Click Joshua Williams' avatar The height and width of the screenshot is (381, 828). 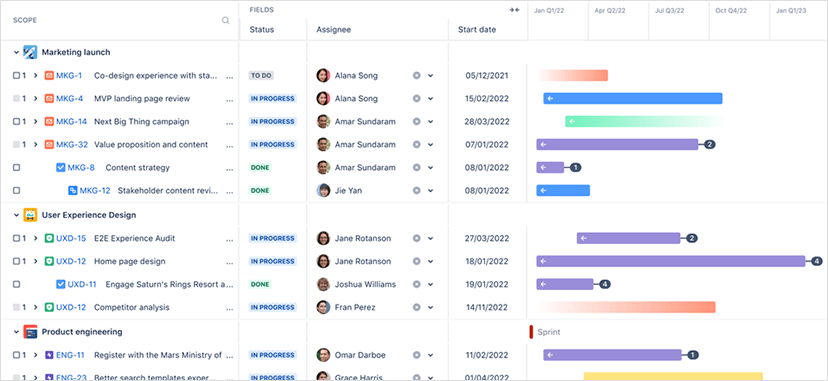pos(323,284)
